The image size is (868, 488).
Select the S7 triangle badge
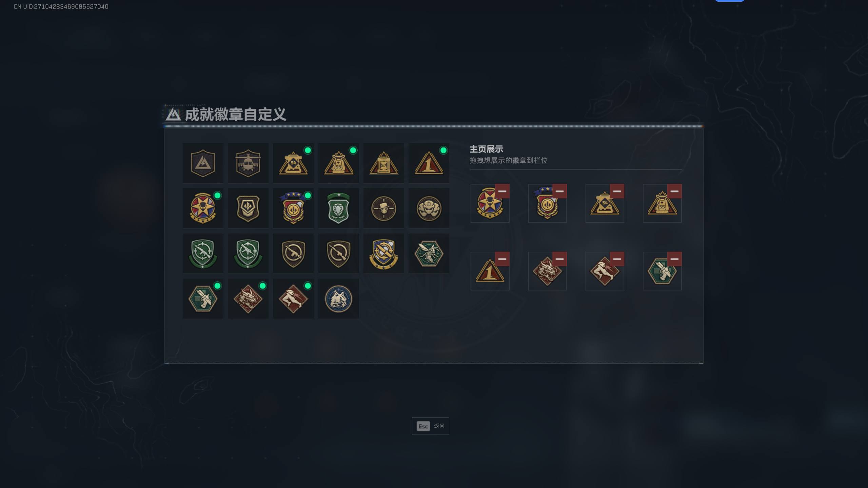(383, 163)
